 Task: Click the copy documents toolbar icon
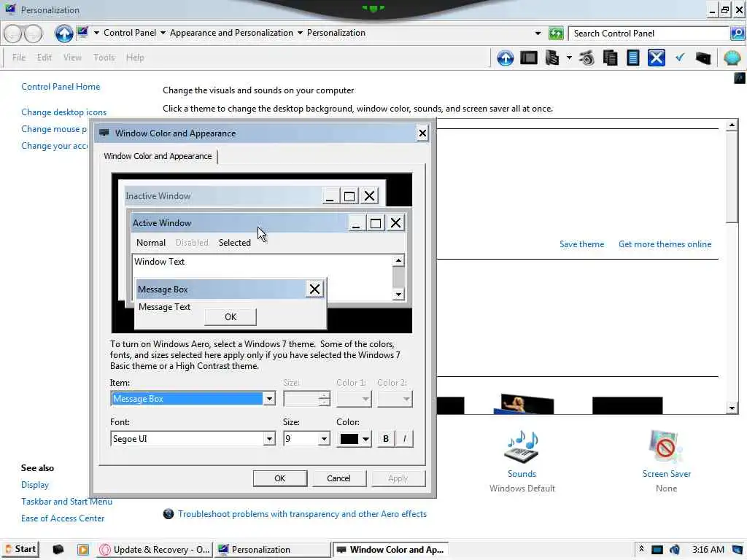611,58
